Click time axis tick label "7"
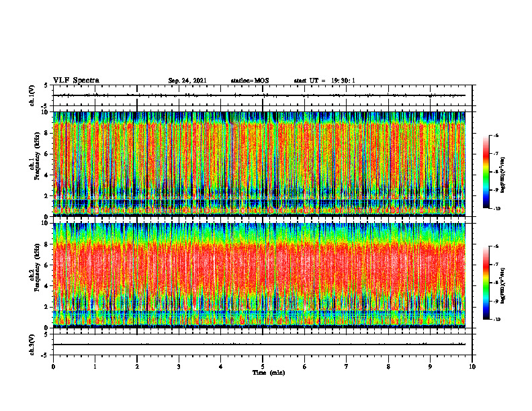This screenshot has height=411, width=532. coord(347,367)
